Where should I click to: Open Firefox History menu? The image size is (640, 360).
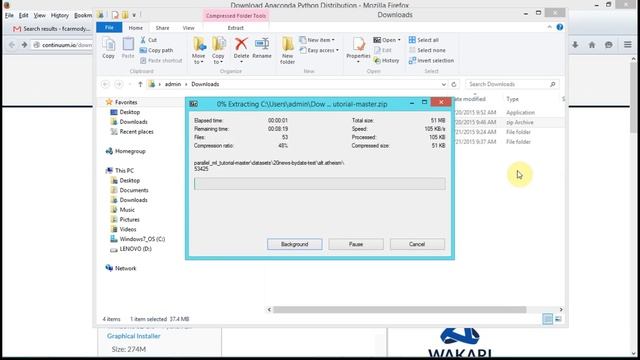tap(60, 15)
